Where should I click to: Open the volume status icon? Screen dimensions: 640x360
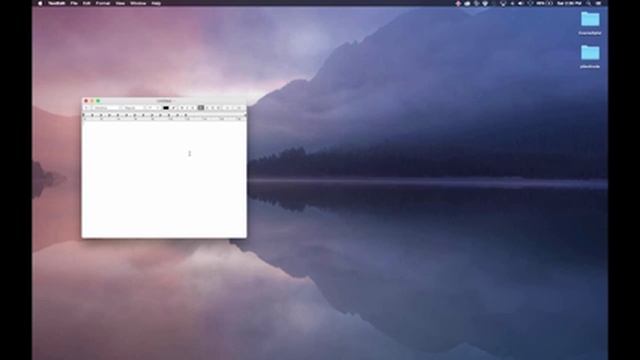pos(520,3)
